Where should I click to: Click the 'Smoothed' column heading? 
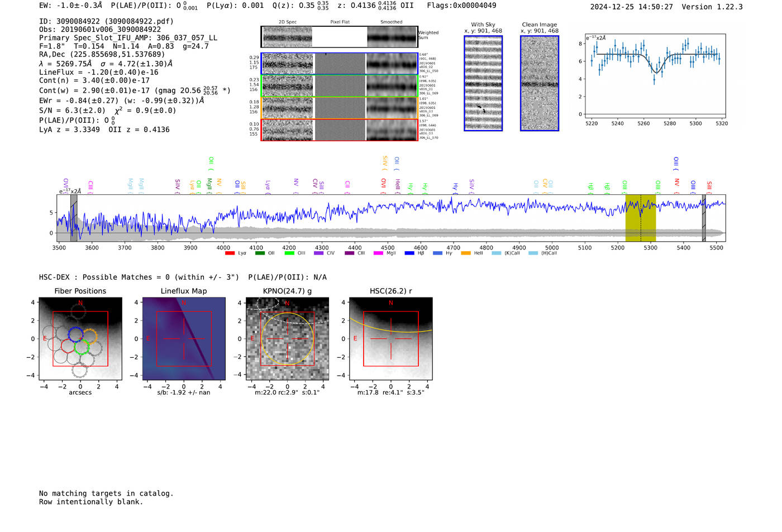[x=392, y=22]
